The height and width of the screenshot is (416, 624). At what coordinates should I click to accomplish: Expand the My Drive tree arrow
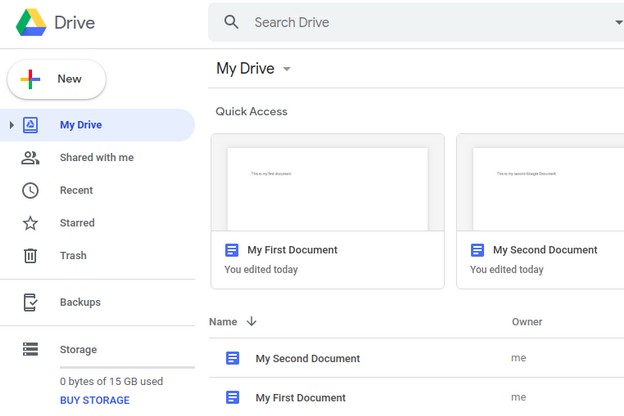coord(12,125)
